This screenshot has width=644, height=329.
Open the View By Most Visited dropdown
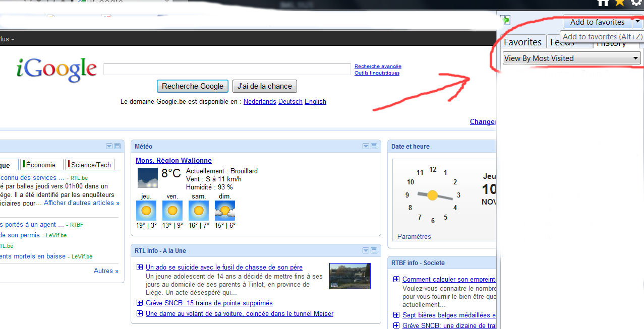(x=572, y=58)
